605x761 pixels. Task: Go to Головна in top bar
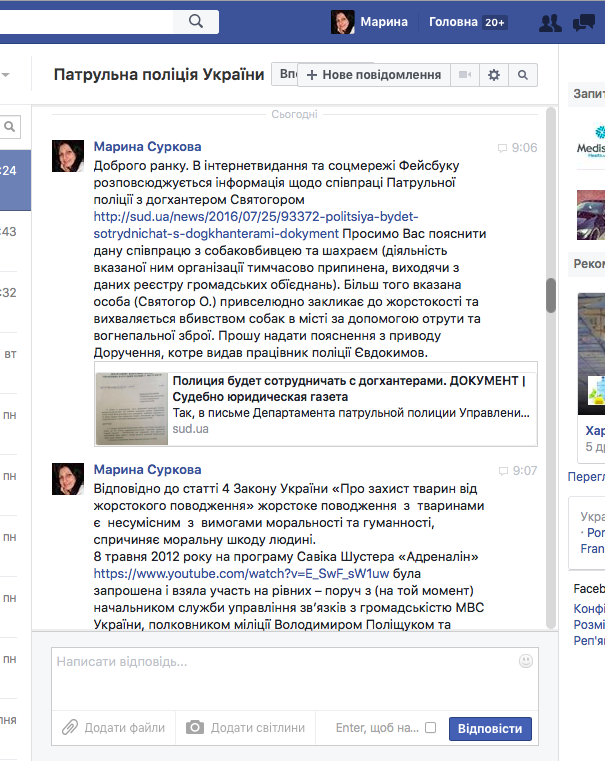coord(453,22)
